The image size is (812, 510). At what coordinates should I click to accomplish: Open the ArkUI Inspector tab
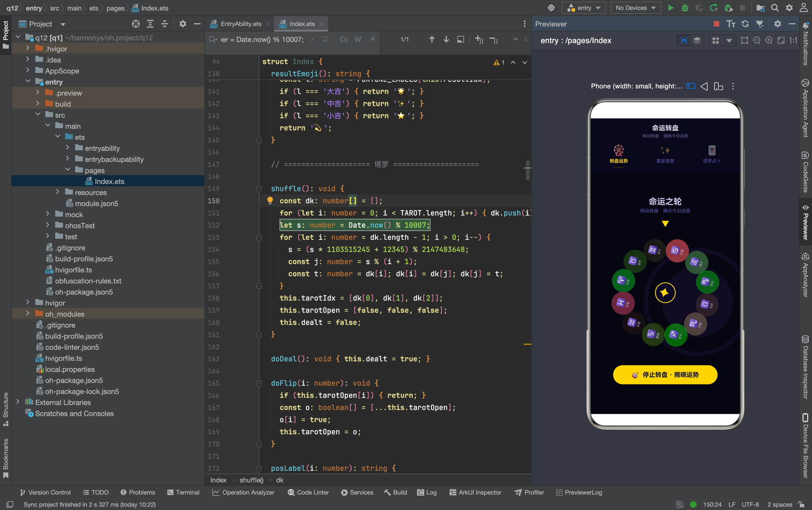(476, 492)
